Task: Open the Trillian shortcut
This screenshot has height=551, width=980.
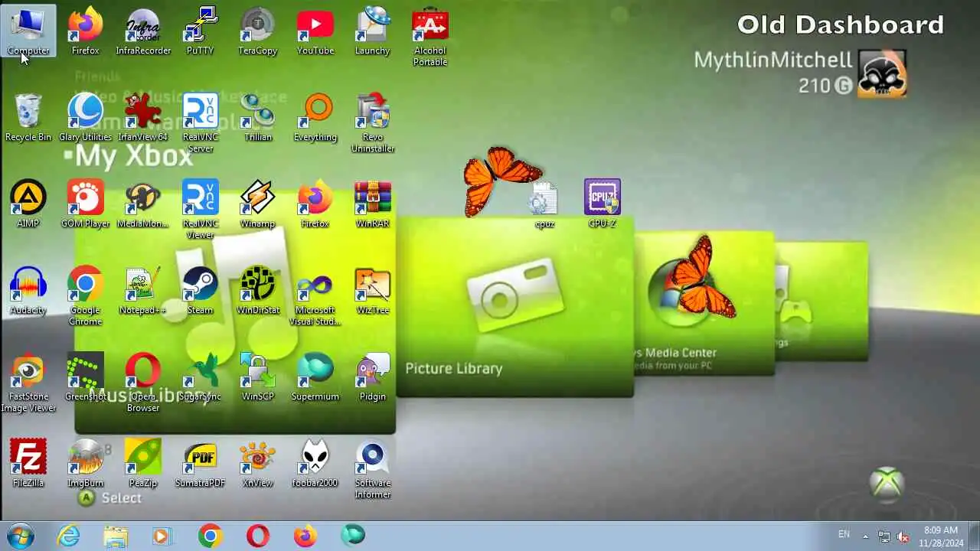Action: point(258,119)
